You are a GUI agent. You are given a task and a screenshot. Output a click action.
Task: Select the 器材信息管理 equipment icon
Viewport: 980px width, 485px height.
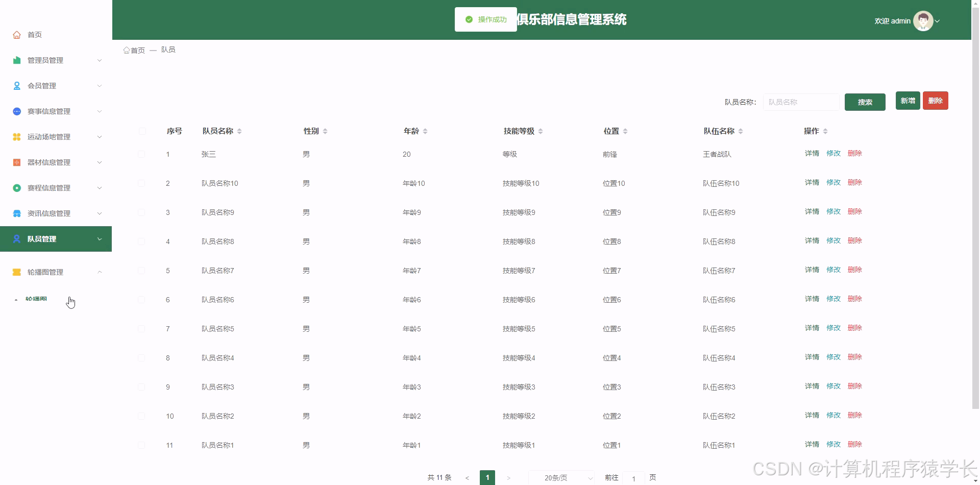click(x=16, y=162)
